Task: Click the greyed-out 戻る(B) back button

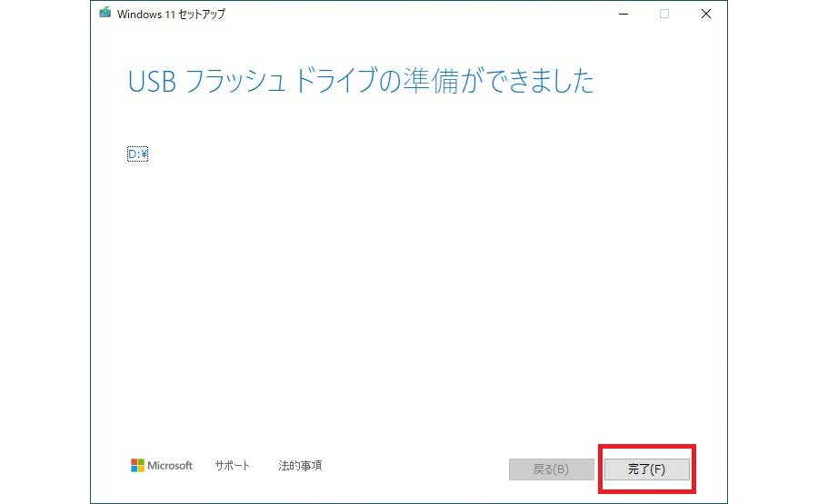Action: [551, 469]
